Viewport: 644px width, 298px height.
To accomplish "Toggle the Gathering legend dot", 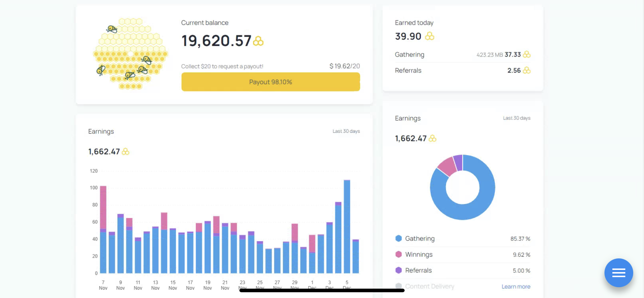I will click(399, 238).
